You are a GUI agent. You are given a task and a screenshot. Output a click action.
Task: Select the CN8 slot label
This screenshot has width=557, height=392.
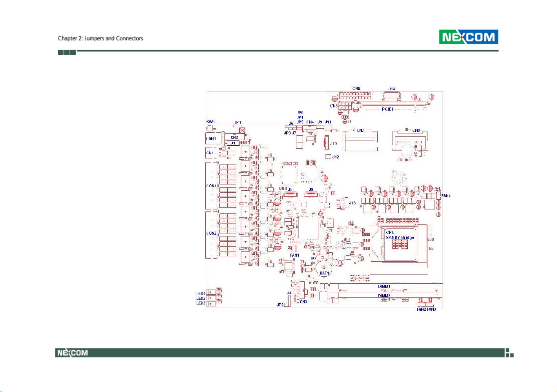tap(416, 130)
